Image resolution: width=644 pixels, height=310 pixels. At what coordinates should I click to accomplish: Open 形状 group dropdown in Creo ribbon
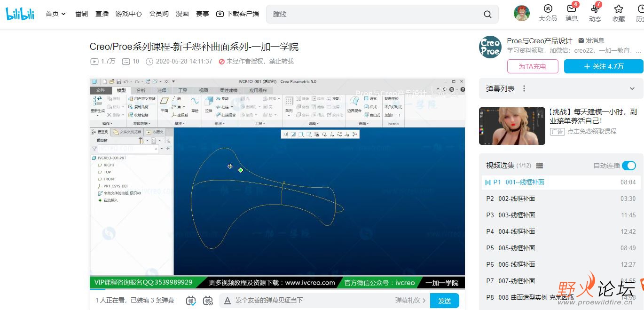click(220, 124)
